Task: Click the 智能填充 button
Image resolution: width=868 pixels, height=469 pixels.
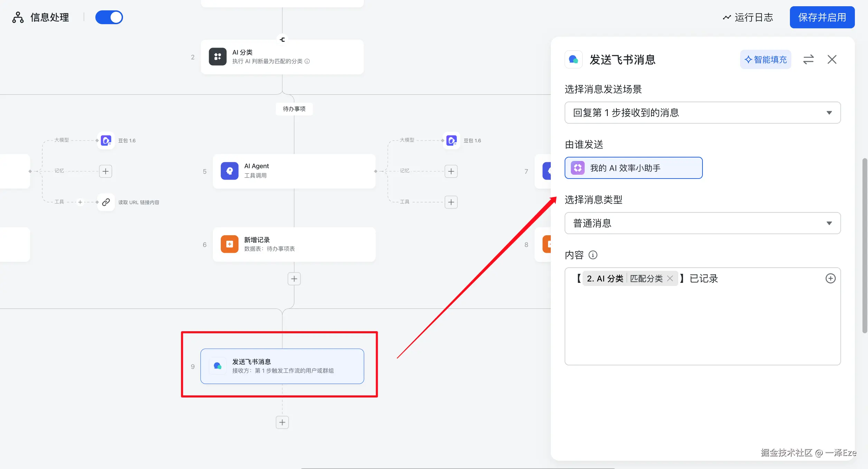Action: [765, 59]
